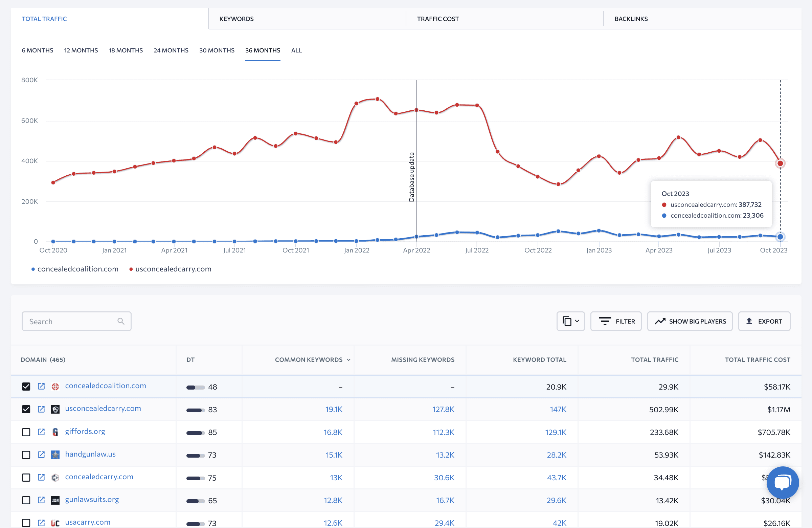This screenshot has height=528, width=812.
Task: Open concealedcoalition.com external link icon
Action: coord(41,387)
